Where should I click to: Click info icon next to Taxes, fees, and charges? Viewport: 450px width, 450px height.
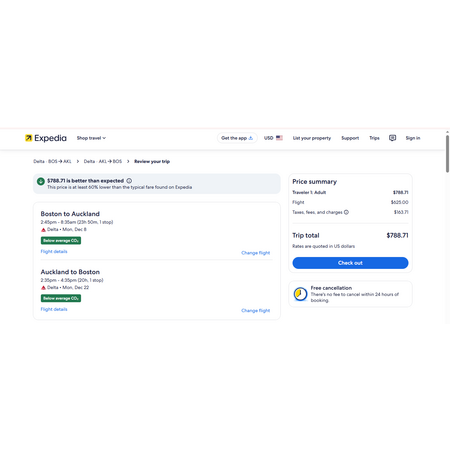(x=346, y=212)
